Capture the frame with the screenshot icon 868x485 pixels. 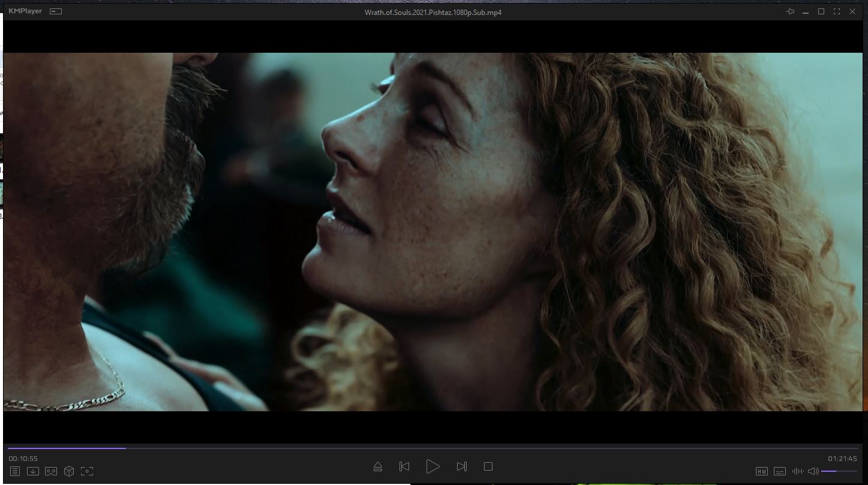(87, 471)
